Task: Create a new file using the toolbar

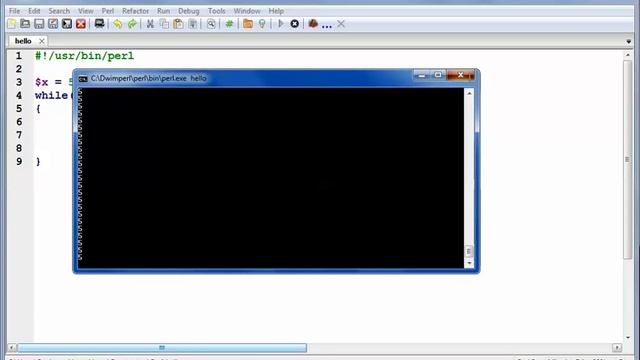Action: click(11, 24)
